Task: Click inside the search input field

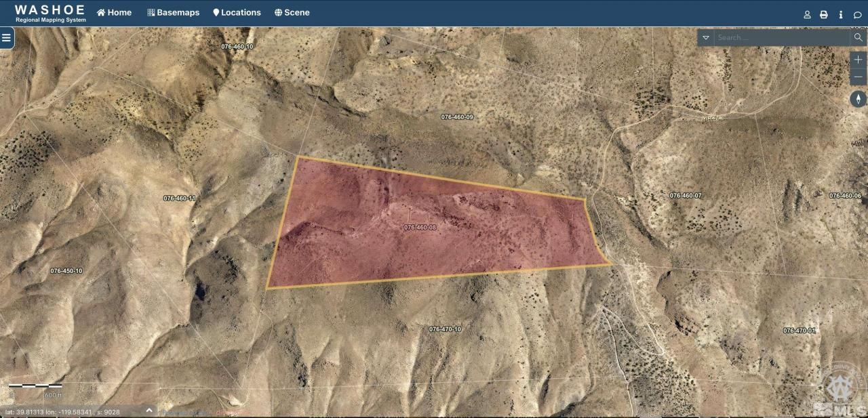Action: click(x=773, y=38)
